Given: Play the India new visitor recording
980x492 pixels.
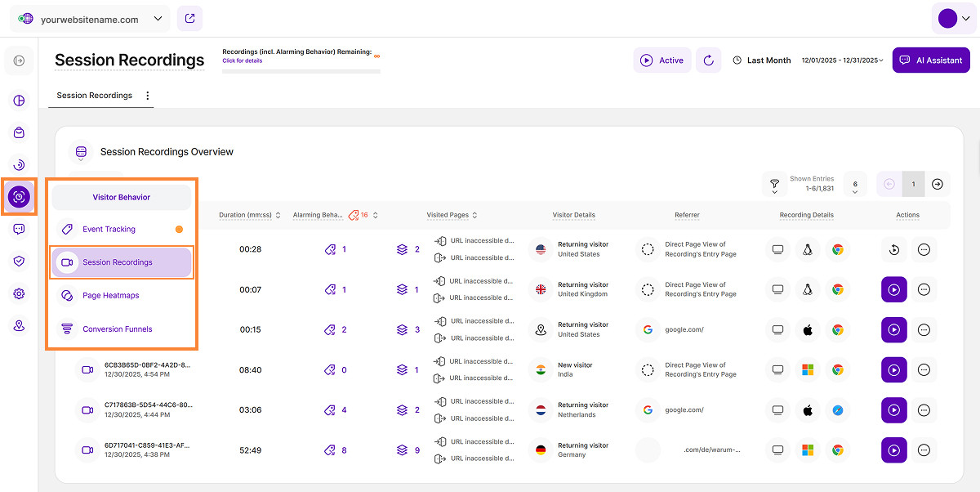Looking at the screenshot, I should click(893, 369).
